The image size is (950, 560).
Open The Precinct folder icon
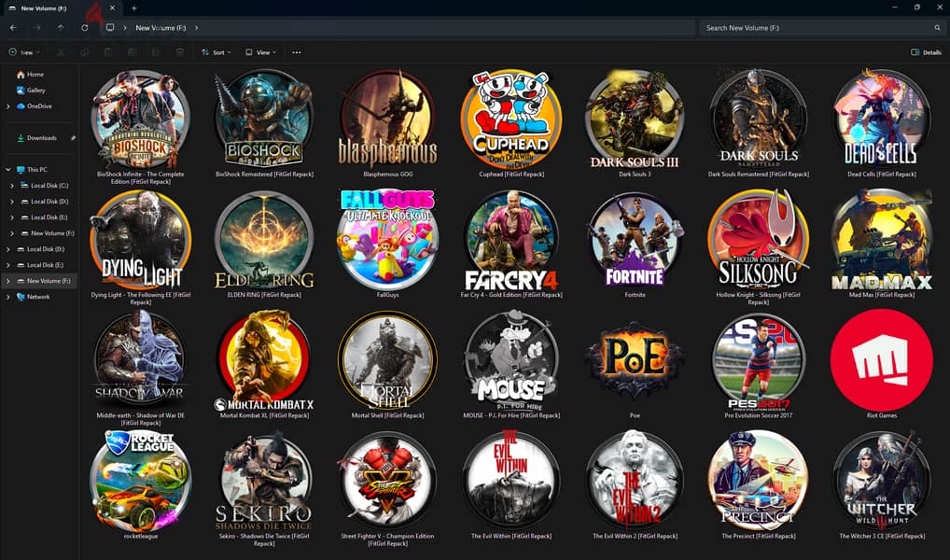[x=759, y=482]
